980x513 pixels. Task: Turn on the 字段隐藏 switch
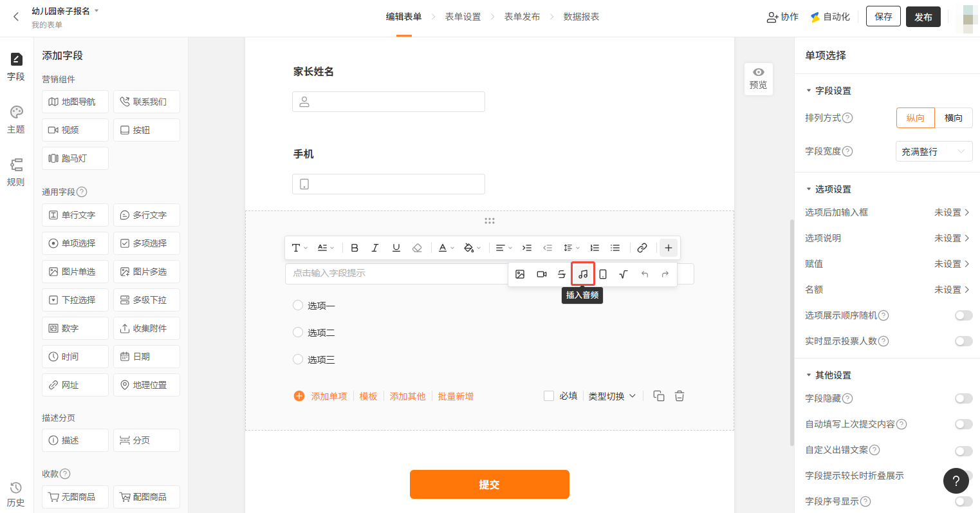coord(963,398)
